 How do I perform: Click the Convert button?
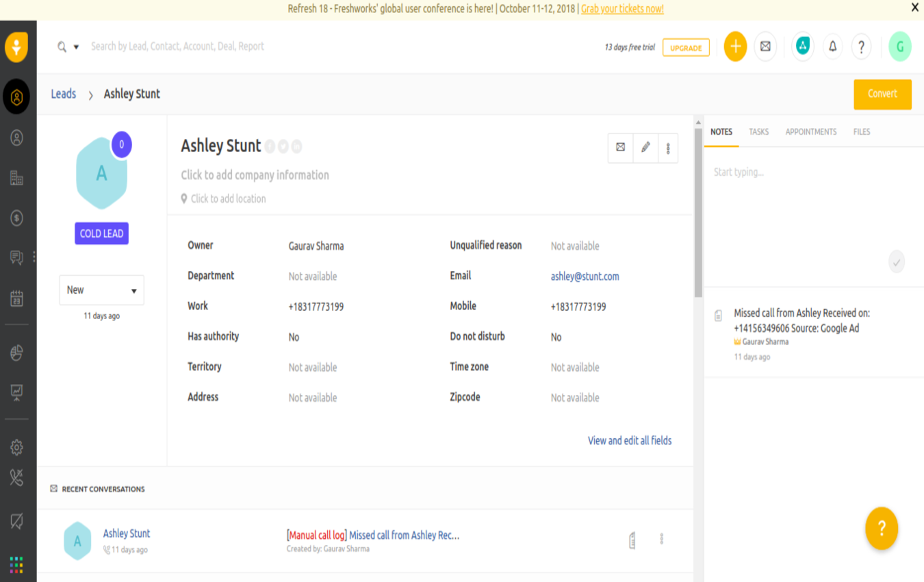tap(882, 94)
